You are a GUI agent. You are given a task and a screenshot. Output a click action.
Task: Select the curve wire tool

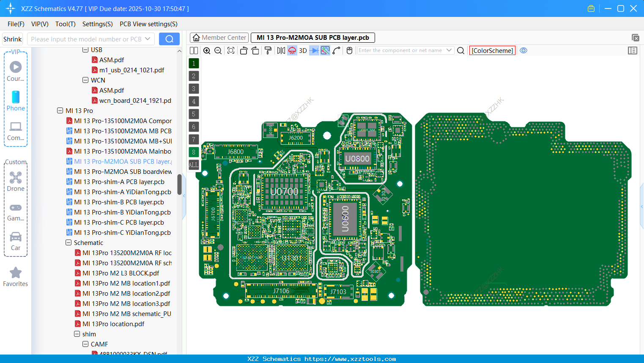click(x=335, y=50)
